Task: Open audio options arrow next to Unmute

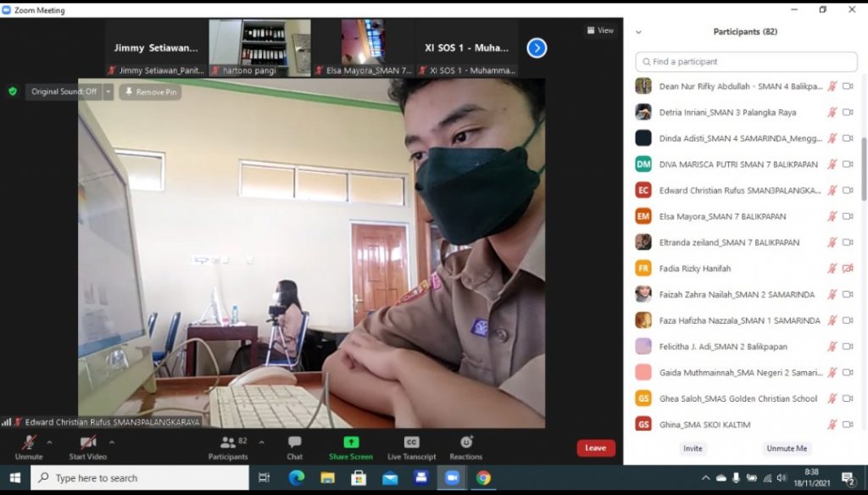Action: (49, 442)
